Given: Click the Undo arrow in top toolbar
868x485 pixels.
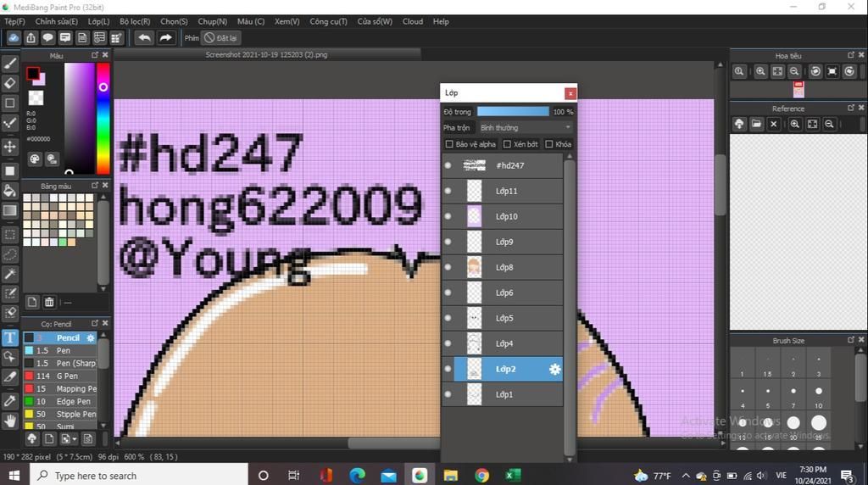Looking at the screenshot, I should pos(144,37).
